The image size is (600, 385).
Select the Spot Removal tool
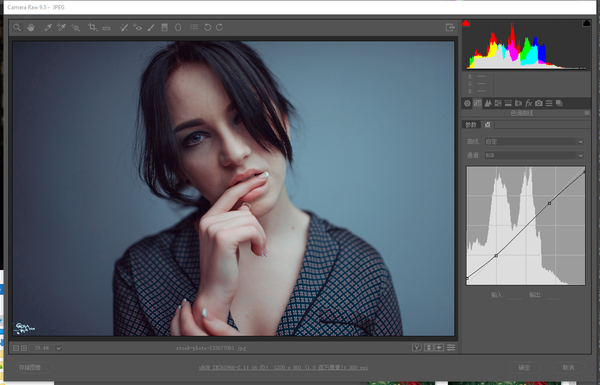click(124, 27)
